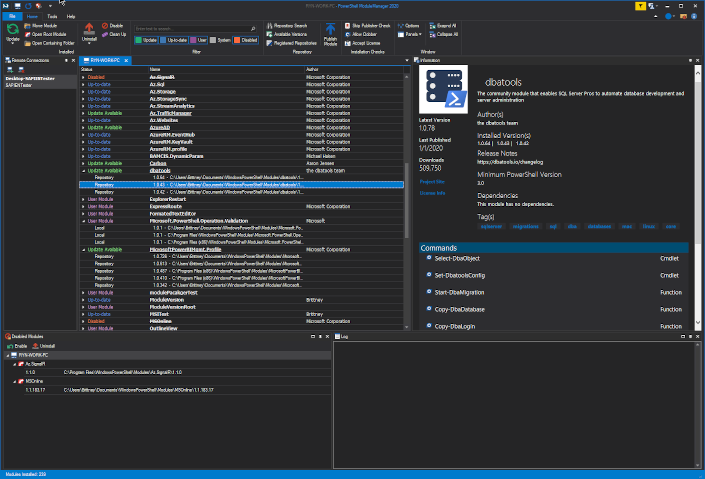This screenshot has width=705, height=479.
Task: Close the RYN-WORK-PC tab
Action: coord(126,60)
